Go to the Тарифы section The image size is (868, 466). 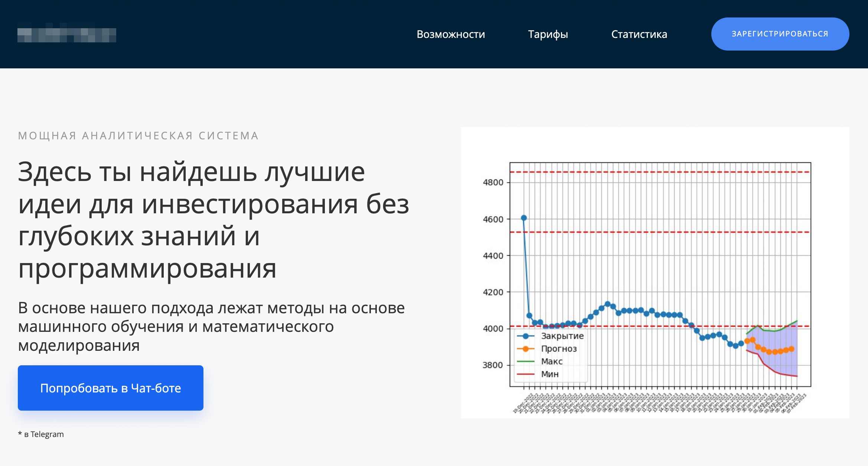[x=548, y=34]
